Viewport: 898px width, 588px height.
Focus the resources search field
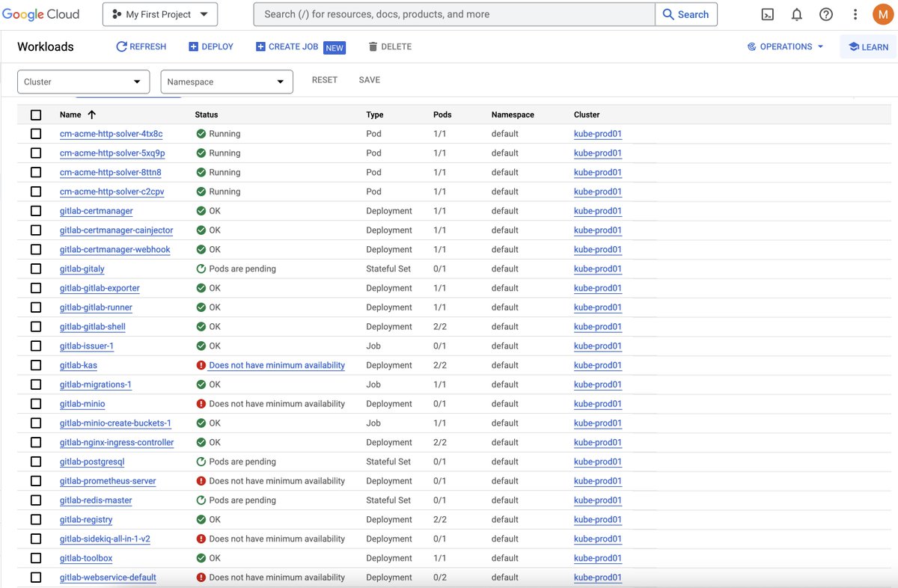[455, 14]
